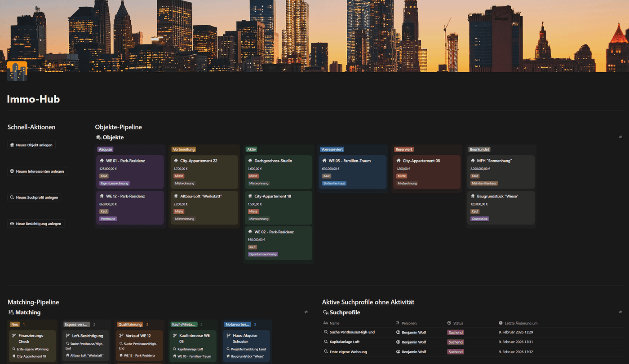Select the Akquise group label
The width and height of the screenshot is (629, 364).
(105, 149)
